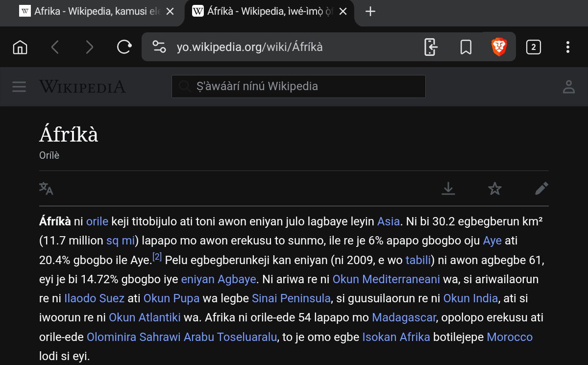The width and height of the screenshot is (588, 365).
Task: Open site settings icon in address bar
Action: pos(159,47)
